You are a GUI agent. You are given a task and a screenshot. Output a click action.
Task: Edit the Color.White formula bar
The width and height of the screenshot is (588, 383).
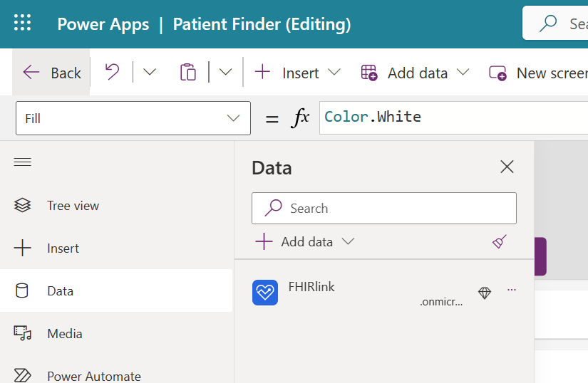click(454, 117)
